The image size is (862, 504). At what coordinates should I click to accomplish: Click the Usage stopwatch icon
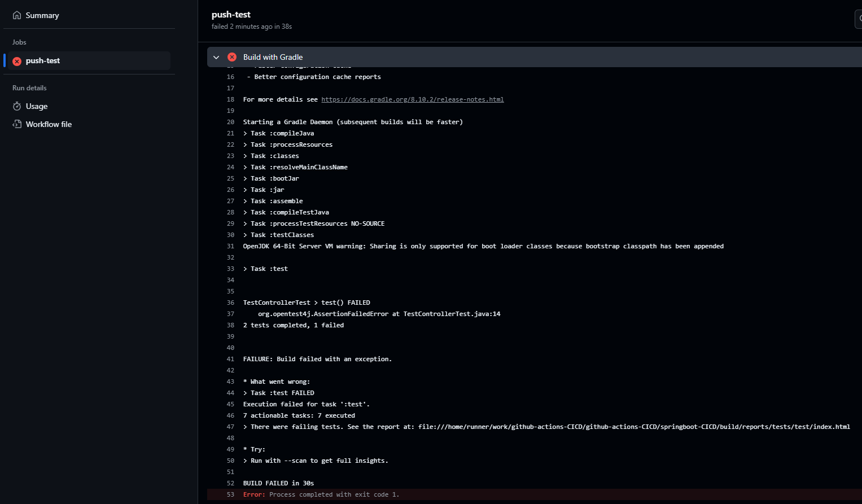point(17,106)
